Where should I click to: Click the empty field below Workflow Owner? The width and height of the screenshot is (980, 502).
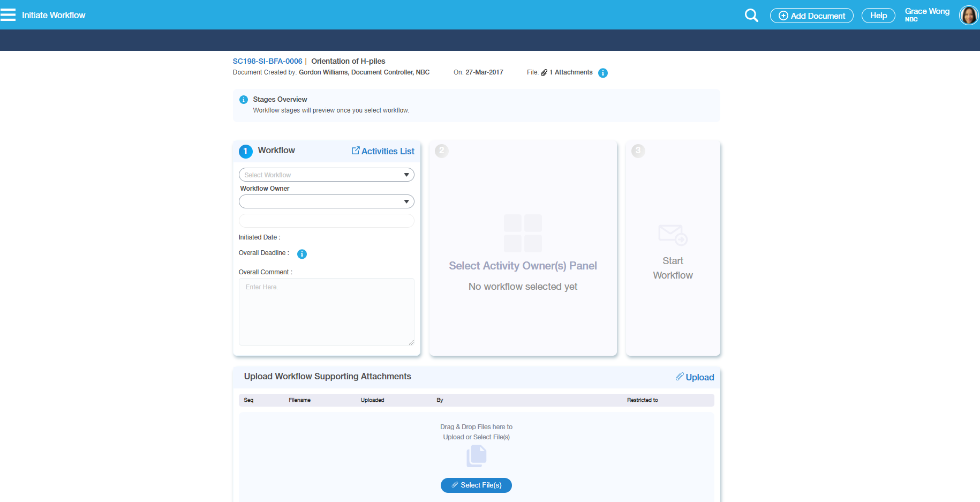pyautogui.click(x=326, y=221)
